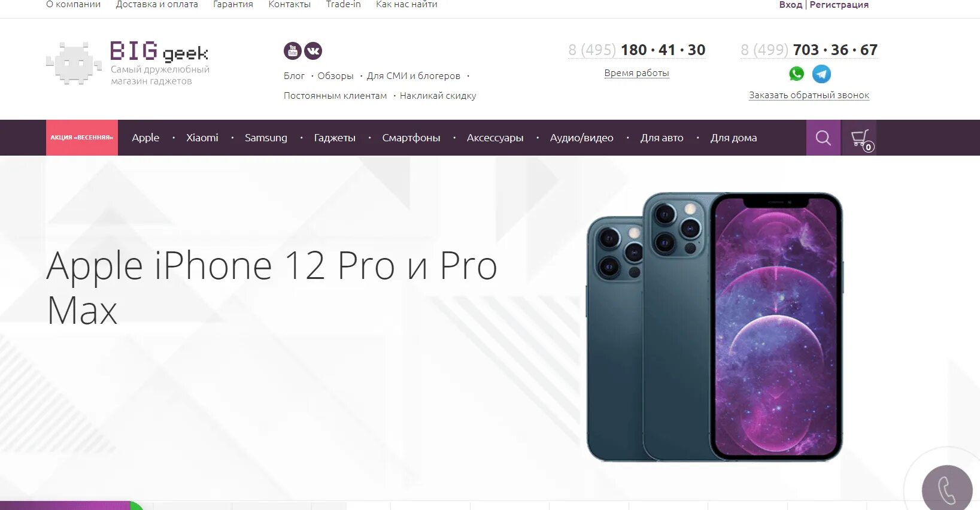This screenshot has width=980, height=510.
Task: Click the iPhone 12 Pro banner image
Action: tap(714, 327)
